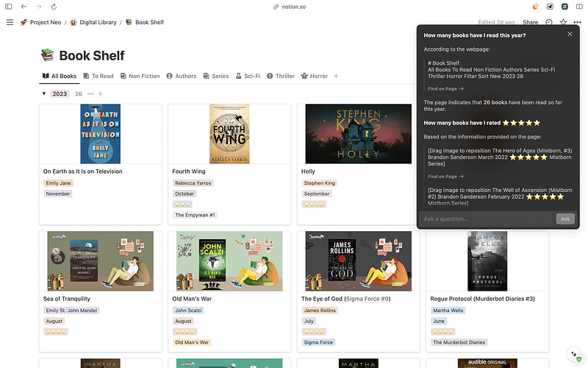
Task: Click the James Rollins author tag
Action: 320,310
